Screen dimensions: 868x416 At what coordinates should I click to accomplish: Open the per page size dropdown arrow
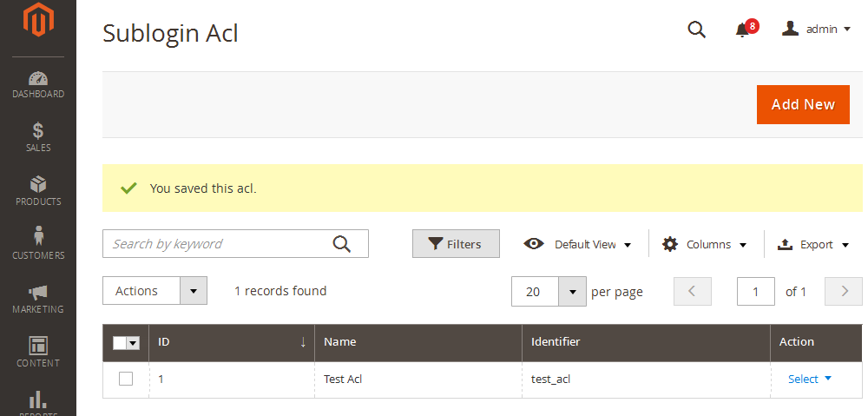[572, 291]
